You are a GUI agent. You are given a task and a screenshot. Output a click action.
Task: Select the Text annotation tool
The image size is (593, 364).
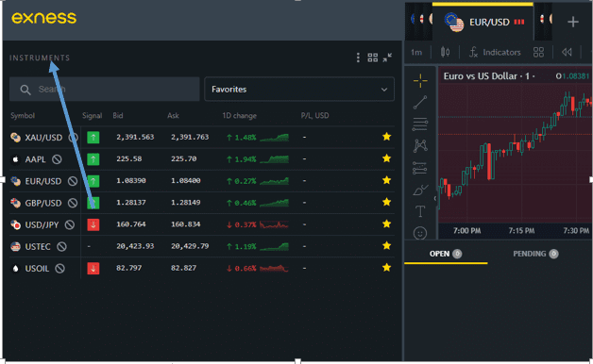coord(420,211)
